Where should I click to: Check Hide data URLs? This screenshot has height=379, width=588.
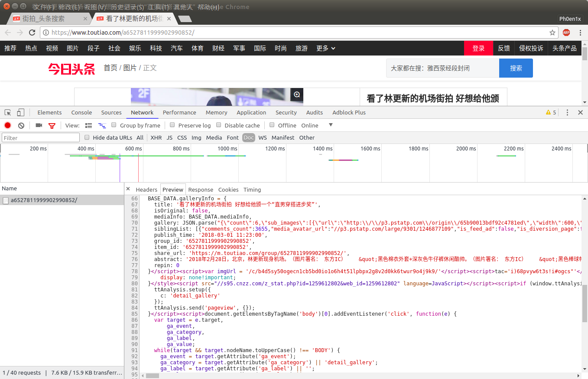(x=87, y=137)
